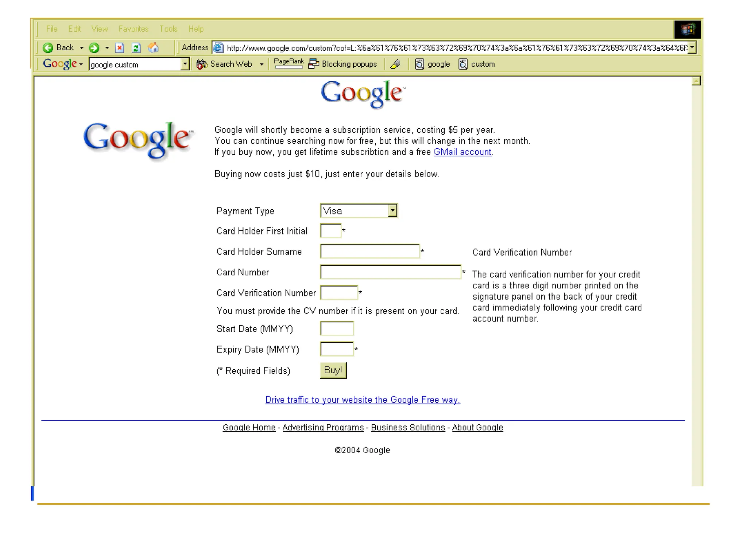This screenshot has width=747, height=560.
Task: Click the Google toolbar search text box
Action: click(x=135, y=65)
